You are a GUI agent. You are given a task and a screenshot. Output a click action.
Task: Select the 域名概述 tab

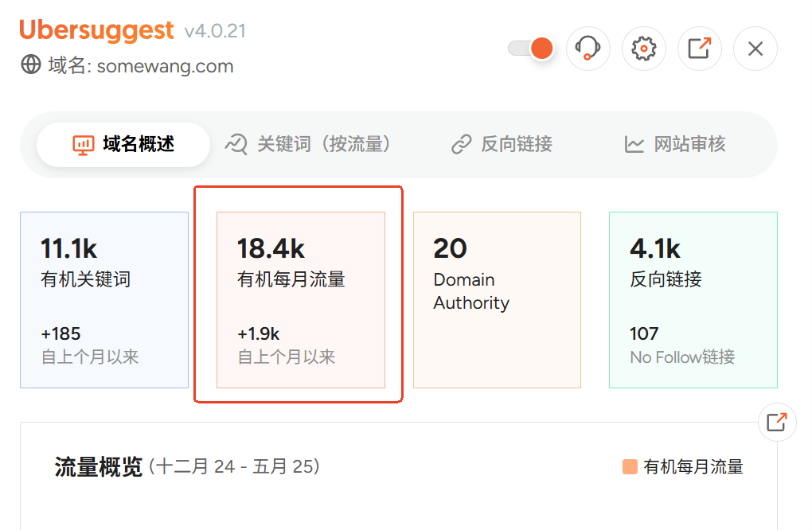pos(123,144)
